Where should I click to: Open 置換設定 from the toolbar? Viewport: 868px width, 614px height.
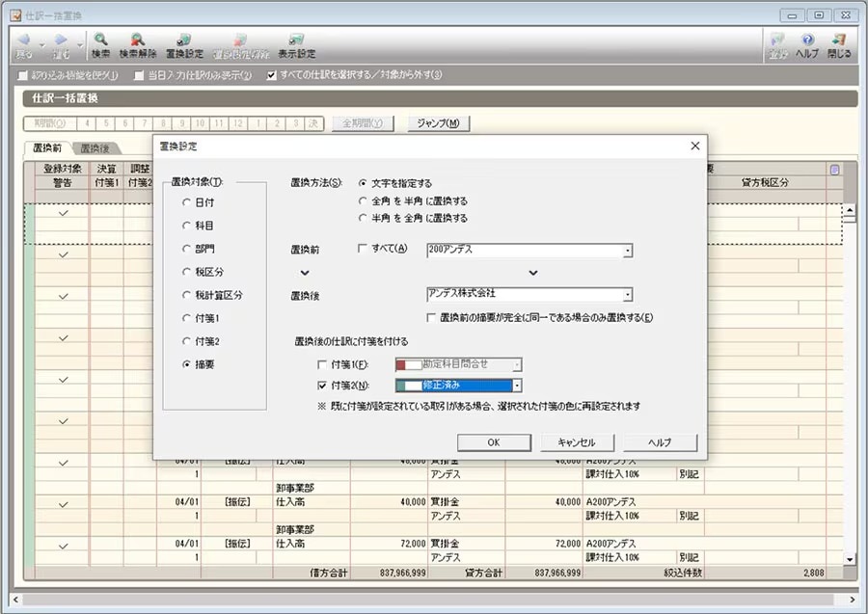184,46
